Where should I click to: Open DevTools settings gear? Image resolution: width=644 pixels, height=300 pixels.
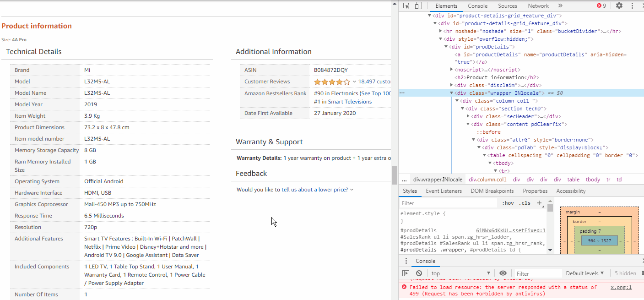pos(619,6)
